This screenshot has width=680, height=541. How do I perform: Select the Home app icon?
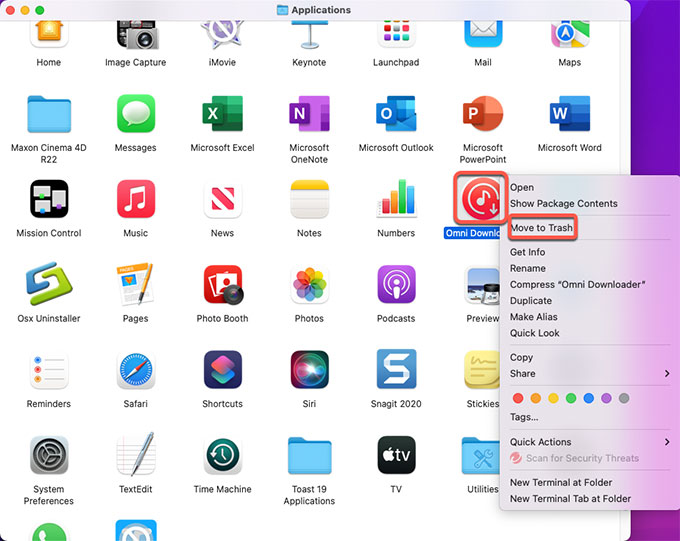tap(49, 34)
